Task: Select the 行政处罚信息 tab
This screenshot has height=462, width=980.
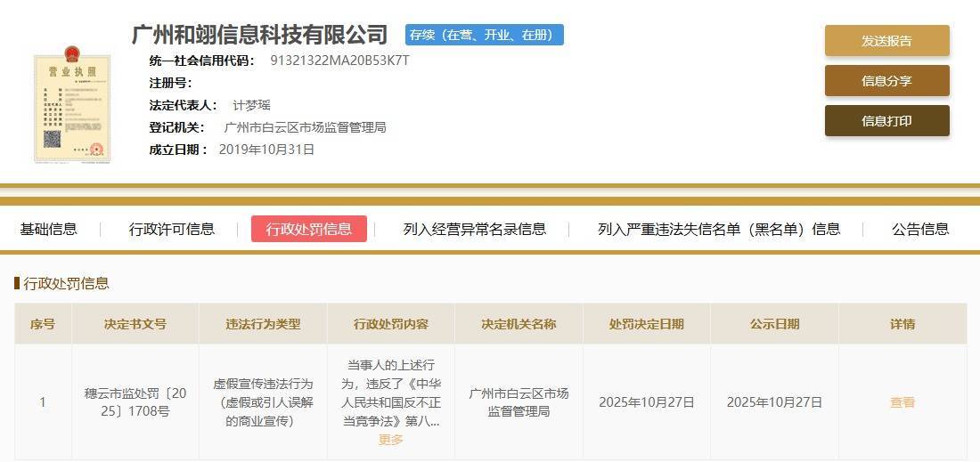Action: pos(309,229)
